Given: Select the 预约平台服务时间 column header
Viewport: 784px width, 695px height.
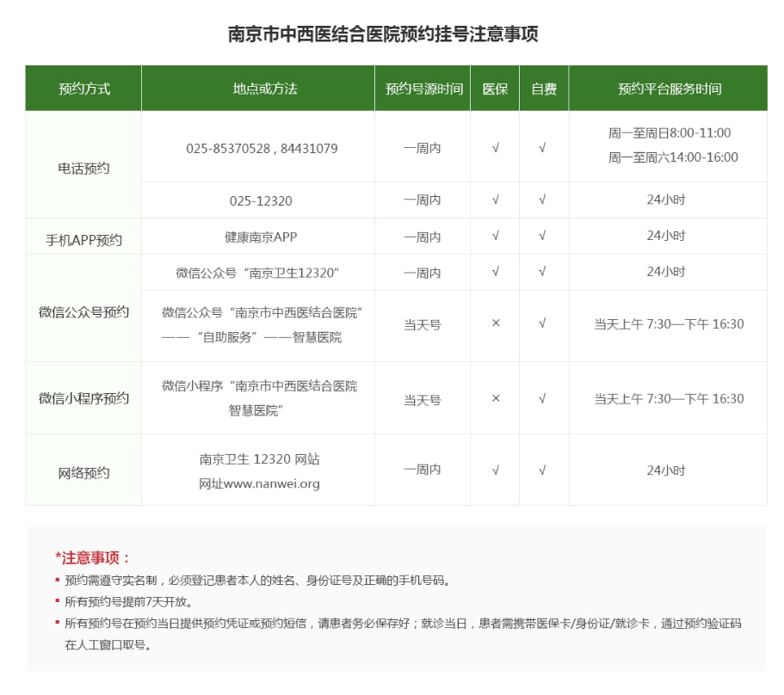Looking at the screenshot, I should [669, 89].
